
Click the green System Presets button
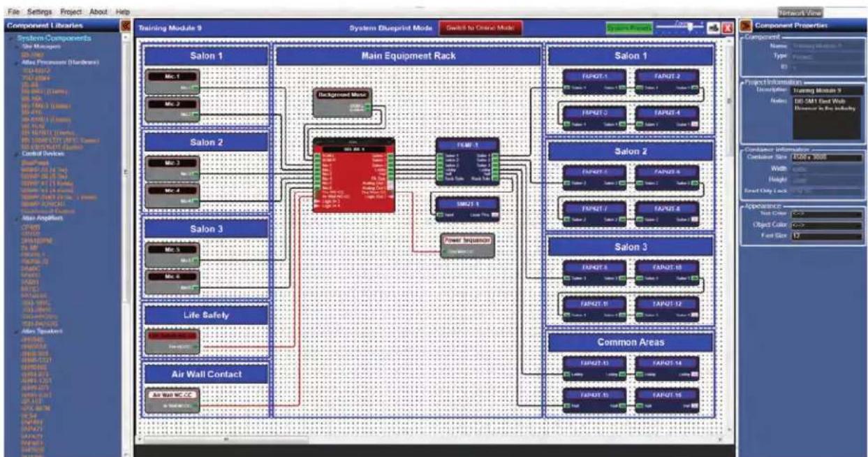(629, 28)
